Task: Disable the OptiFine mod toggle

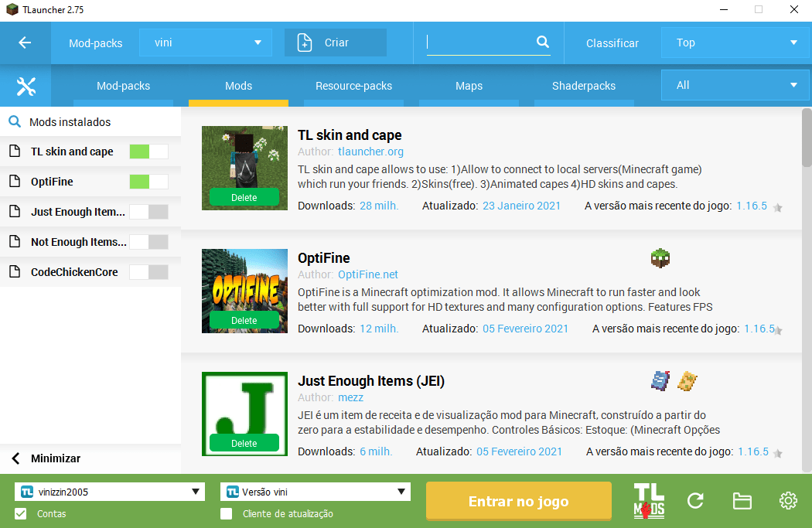Action: pos(148,181)
